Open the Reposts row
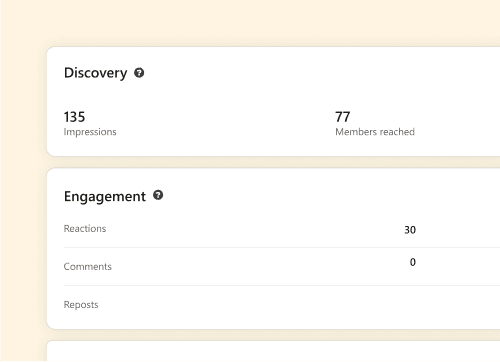This screenshot has width=500, height=362. pos(282,305)
